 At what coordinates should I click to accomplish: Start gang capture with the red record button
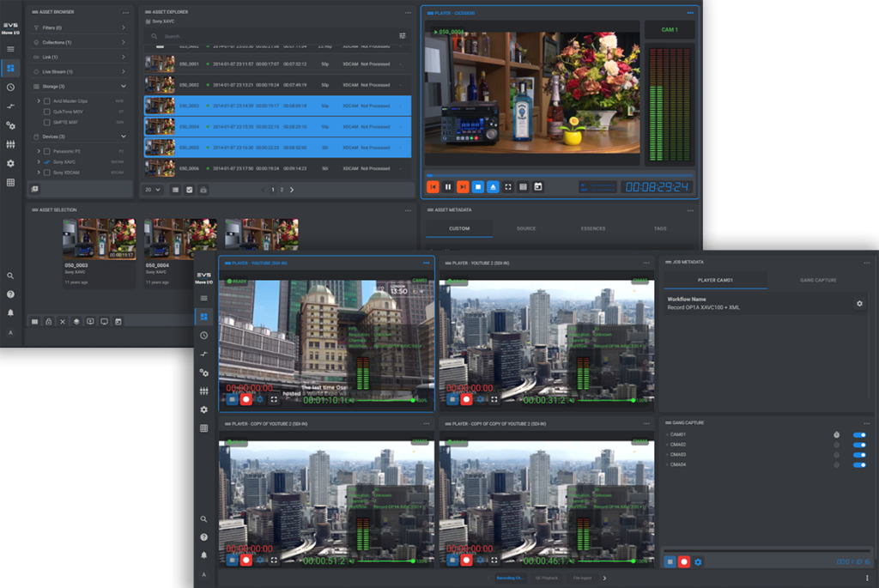[684, 561]
